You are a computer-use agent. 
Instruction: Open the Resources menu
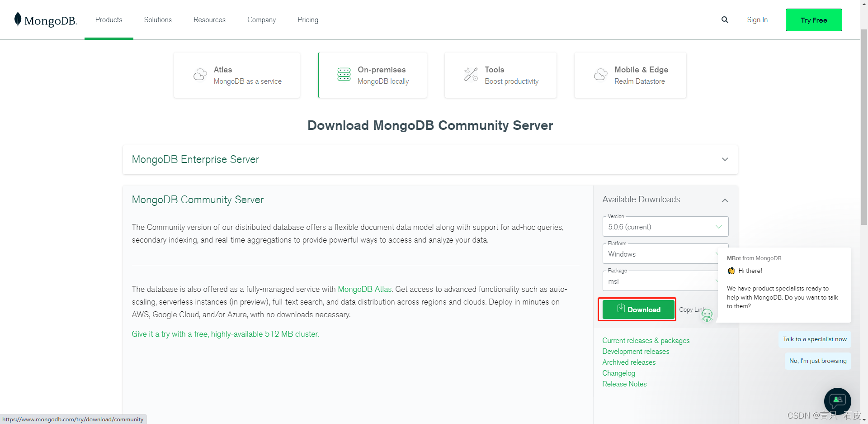pyautogui.click(x=209, y=20)
